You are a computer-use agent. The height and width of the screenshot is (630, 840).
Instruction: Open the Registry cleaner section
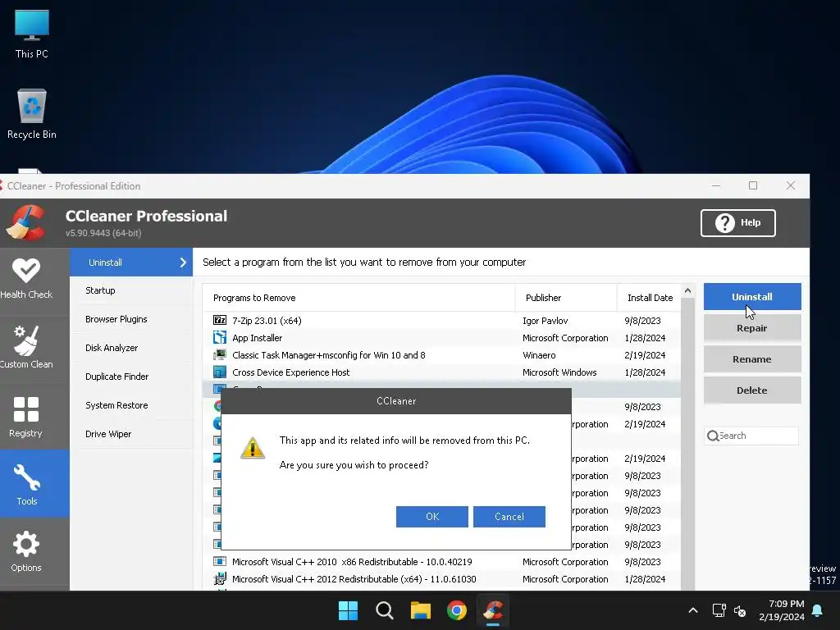[25, 417]
